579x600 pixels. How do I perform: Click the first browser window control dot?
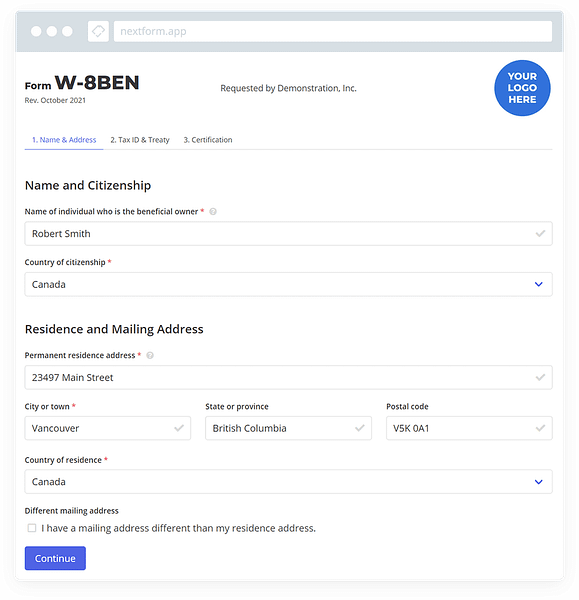[x=36, y=31]
